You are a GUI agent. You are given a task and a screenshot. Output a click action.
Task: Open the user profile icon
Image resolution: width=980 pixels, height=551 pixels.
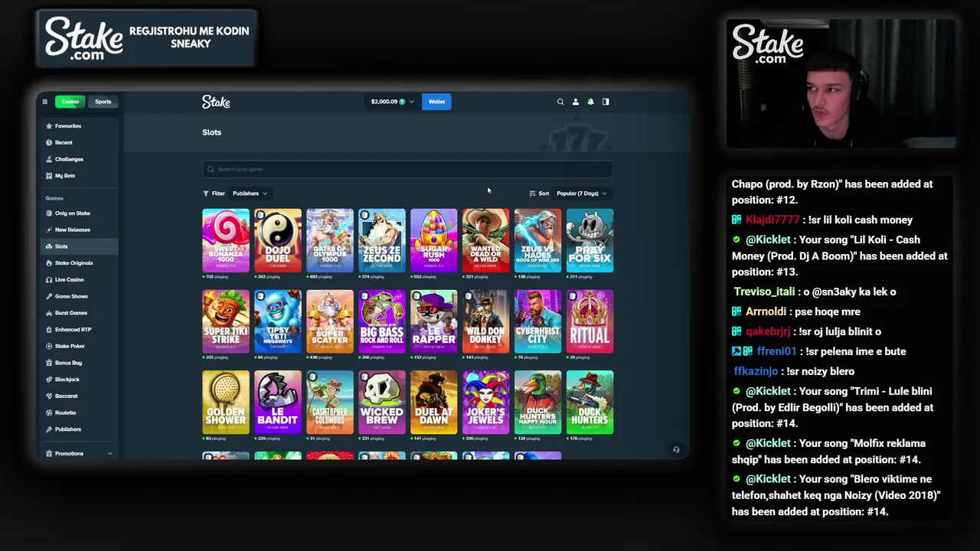[x=576, y=102]
